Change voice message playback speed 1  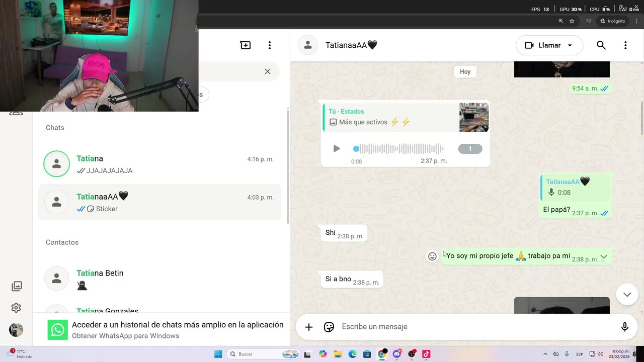(470, 149)
